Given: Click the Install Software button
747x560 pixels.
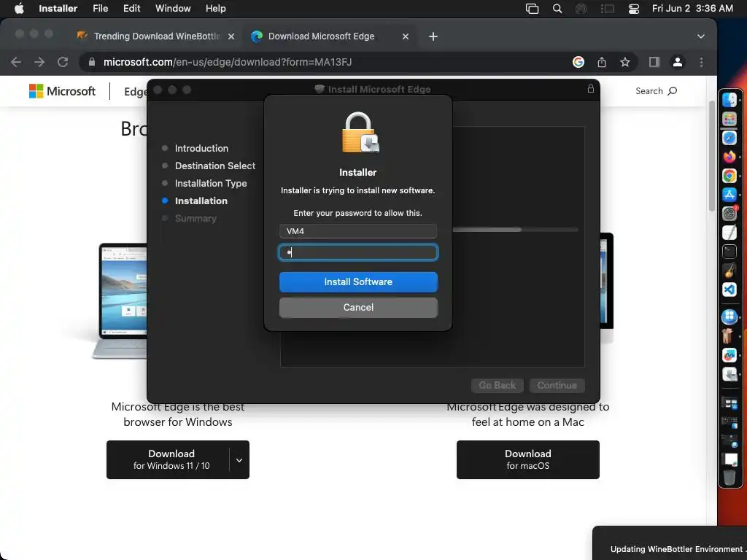Looking at the screenshot, I should pos(358,282).
